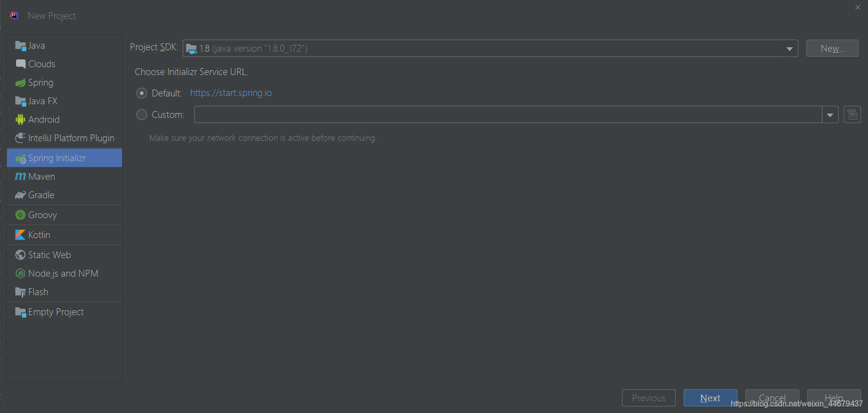This screenshot has height=413, width=868.
Task: Click the Static Web globe icon
Action: 20,255
